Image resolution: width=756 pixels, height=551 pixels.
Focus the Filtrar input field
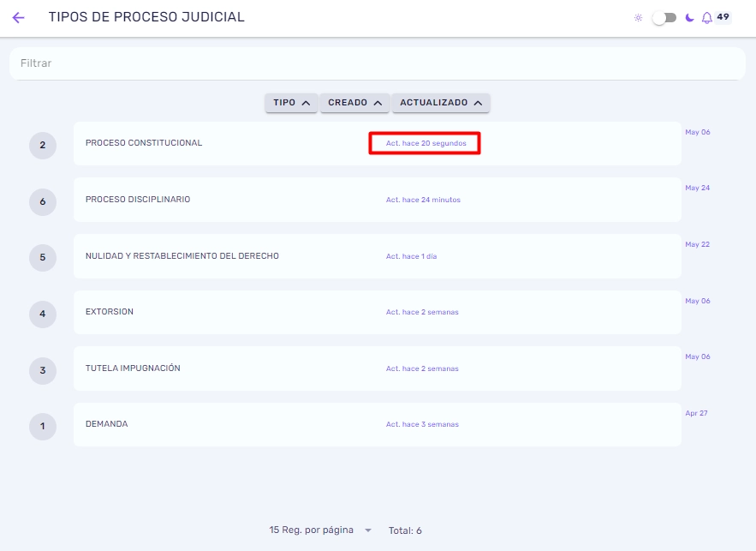(x=378, y=63)
